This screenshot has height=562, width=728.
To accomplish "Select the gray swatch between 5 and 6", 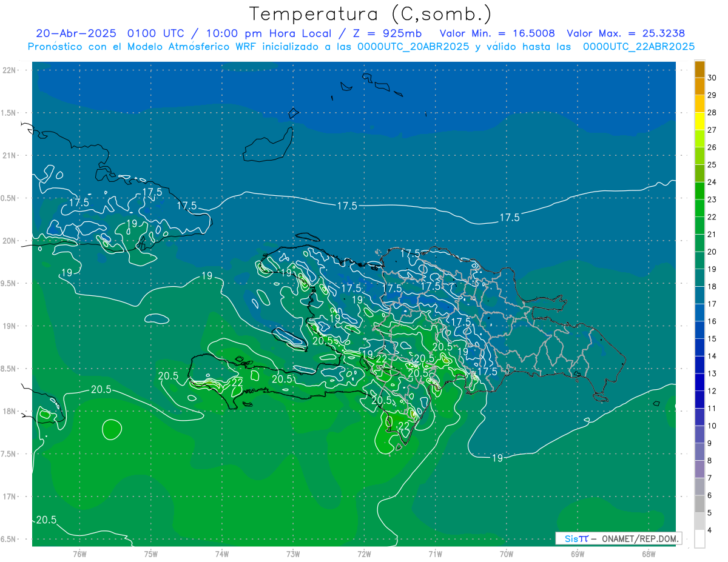I will pyautogui.click(x=699, y=504).
